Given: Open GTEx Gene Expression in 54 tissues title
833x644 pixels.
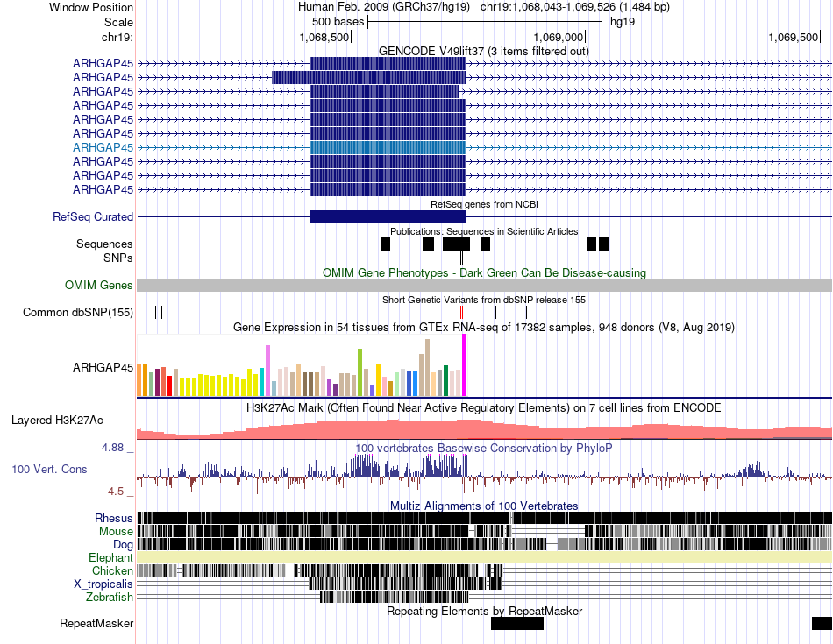Looking at the screenshot, I should (484, 328).
